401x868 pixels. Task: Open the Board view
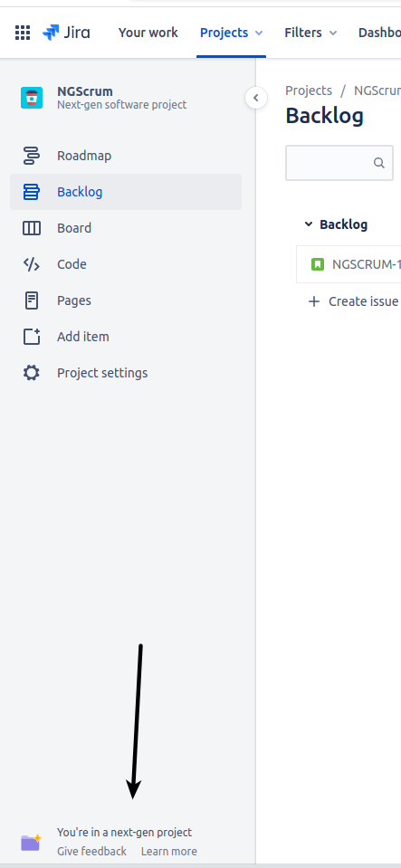point(126,228)
